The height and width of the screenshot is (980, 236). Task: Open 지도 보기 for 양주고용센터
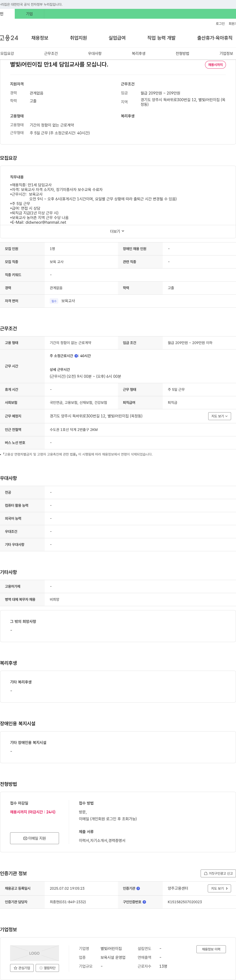click(219, 888)
